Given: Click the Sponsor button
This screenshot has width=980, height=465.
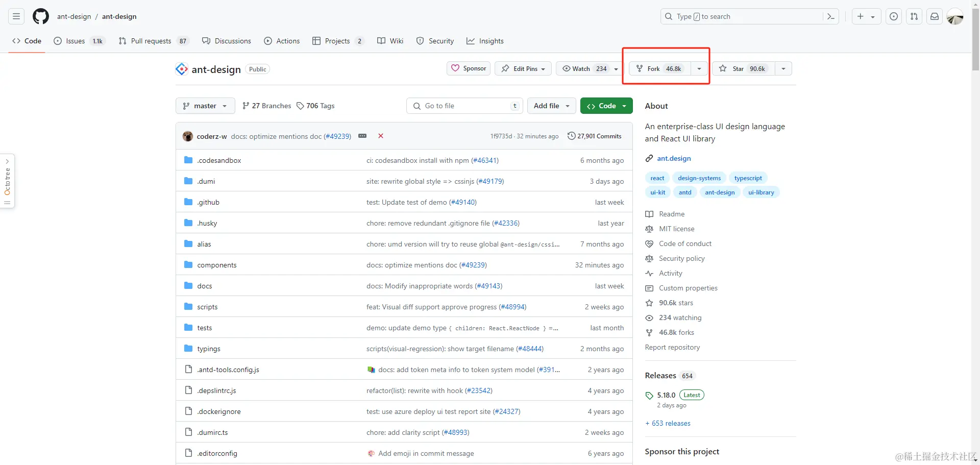Looking at the screenshot, I should tap(469, 68).
